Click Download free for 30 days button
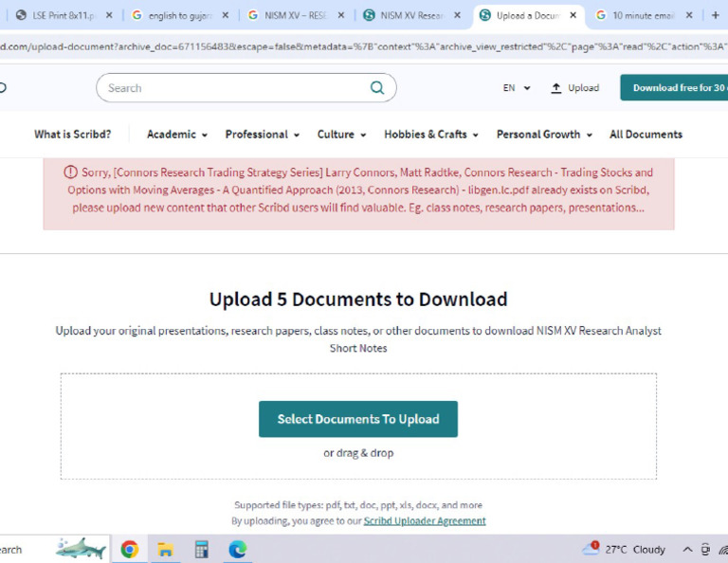The width and height of the screenshot is (728, 563). click(674, 87)
